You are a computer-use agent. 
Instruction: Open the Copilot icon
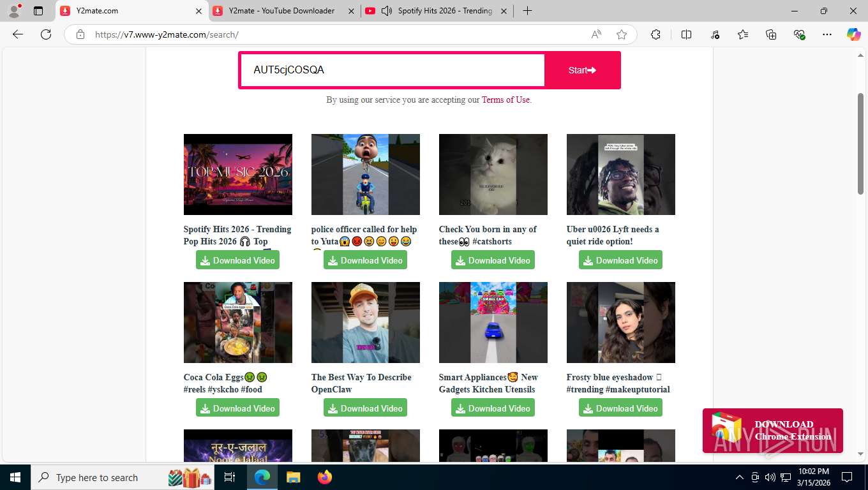point(854,34)
